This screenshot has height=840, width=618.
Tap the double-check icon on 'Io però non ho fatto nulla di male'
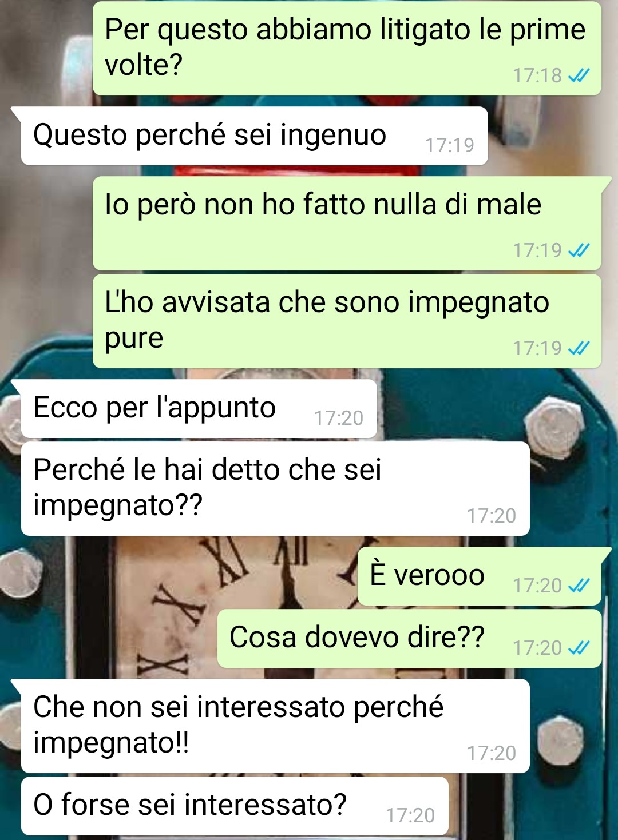tap(579, 250)
